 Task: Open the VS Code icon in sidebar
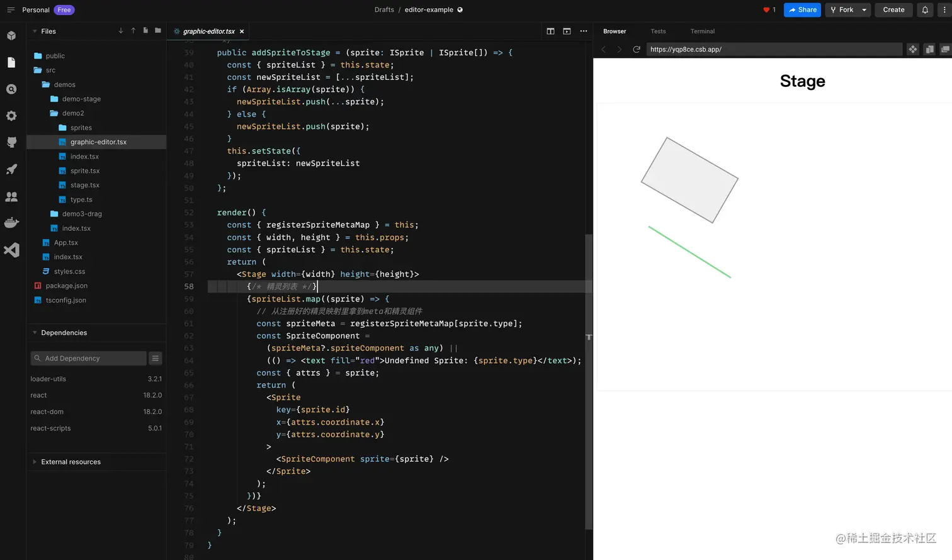pos(11,250)
